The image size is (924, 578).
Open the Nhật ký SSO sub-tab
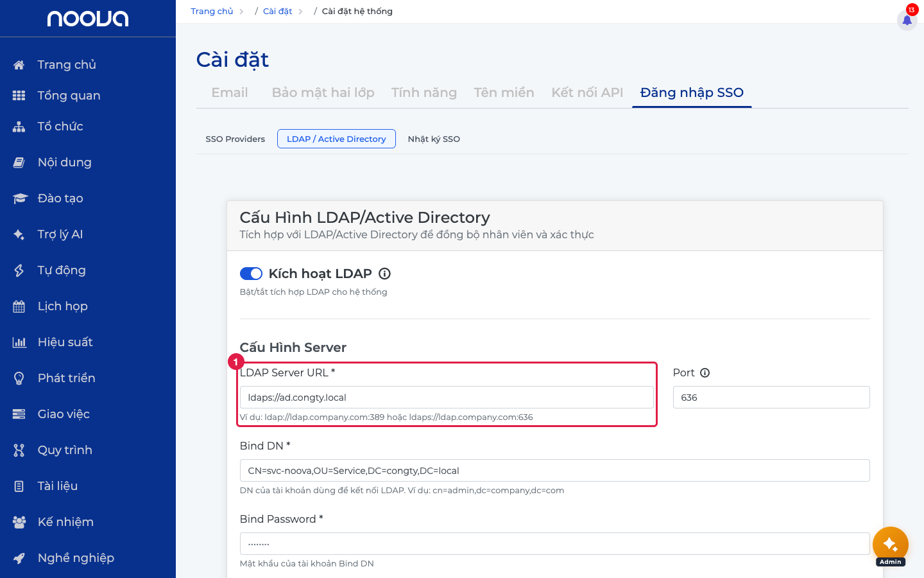pyautogui.click(x=434, y=139)
